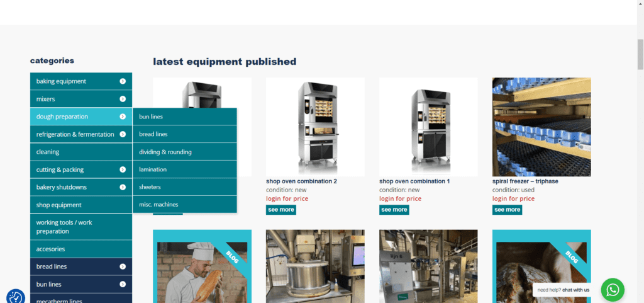The width and height of the screenshot is (644, 303).
Task: Expand the dark bun lines arrow
Action: pyautogui.click(x=123, y=284)
